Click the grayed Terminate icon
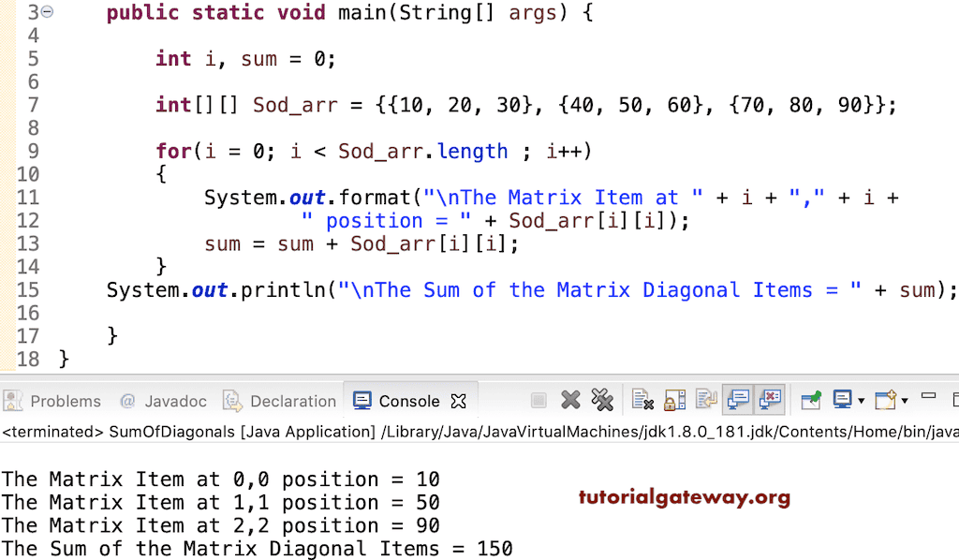This screenshot has height=560, width=959. click(x=538, y=400)
